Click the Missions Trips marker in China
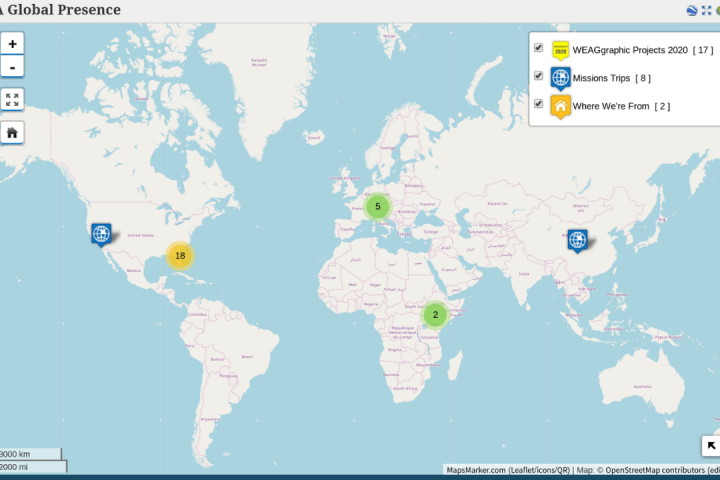Image resolution: width=720 pixels, height=480 pixels. [577, 239]
